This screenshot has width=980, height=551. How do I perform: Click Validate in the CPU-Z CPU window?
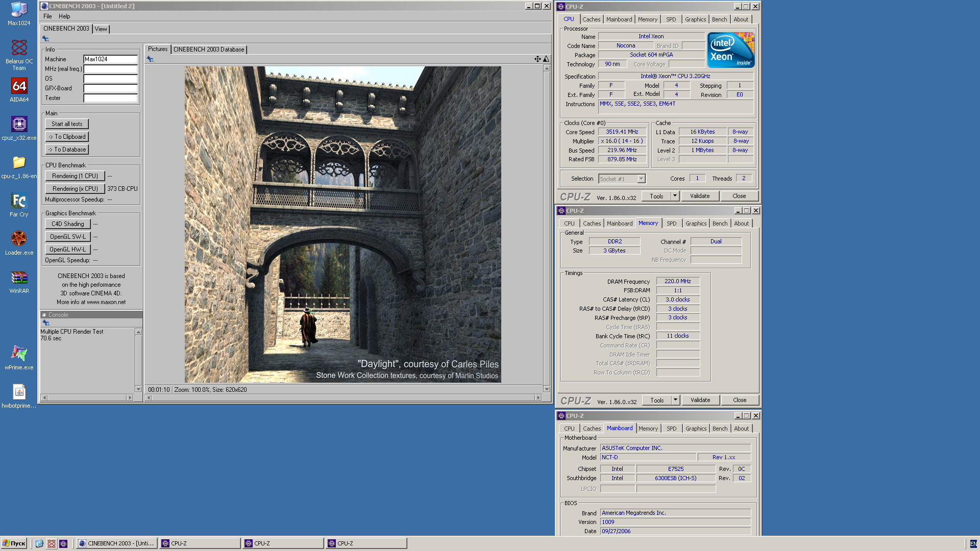[700, 196]
